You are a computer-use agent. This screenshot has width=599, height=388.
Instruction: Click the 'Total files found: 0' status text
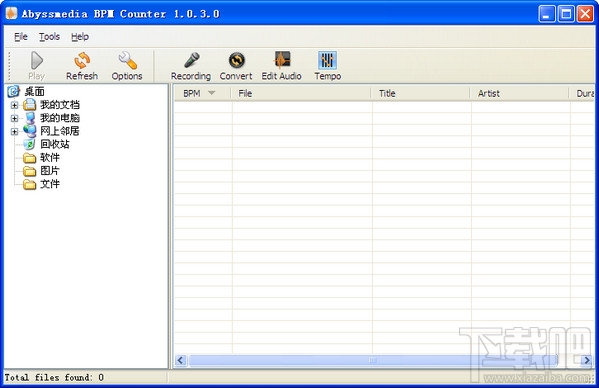pyautogui.click(x=54, y=378)
